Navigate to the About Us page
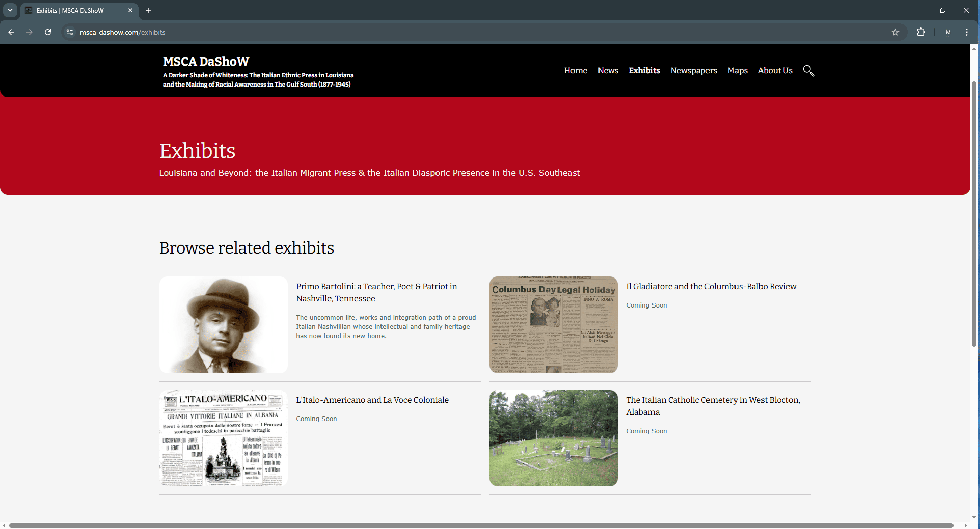The image size is (980, 529). 775,71
